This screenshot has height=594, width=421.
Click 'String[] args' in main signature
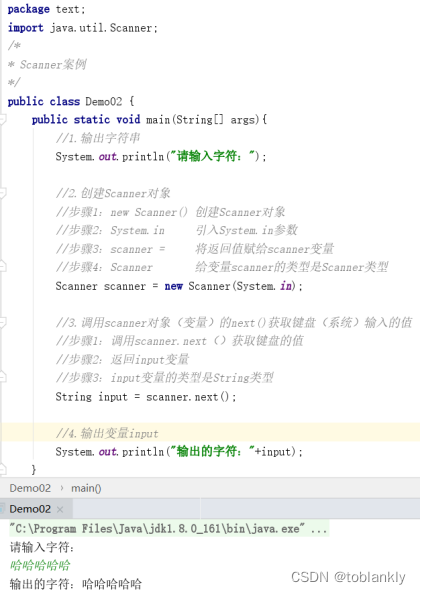[x=216, y=120]
